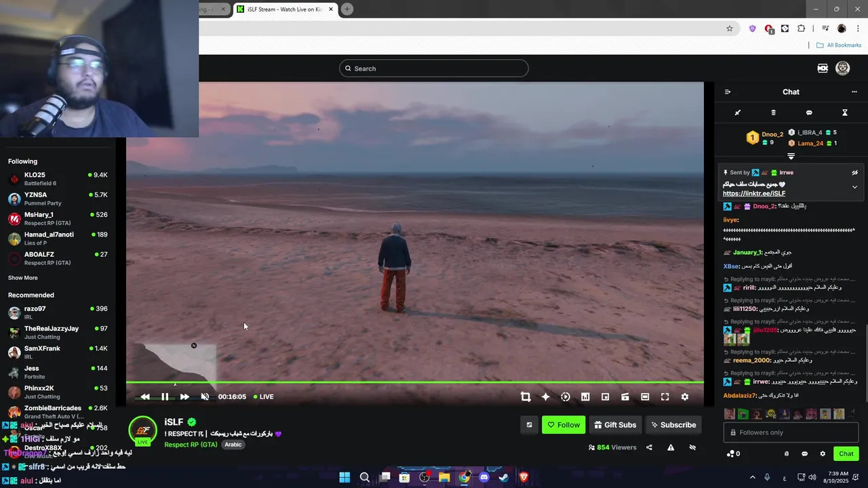Viewport: 868px width, 488px height.
Task: Open the stream stats bar-chart icon
Action: [585, 397]
